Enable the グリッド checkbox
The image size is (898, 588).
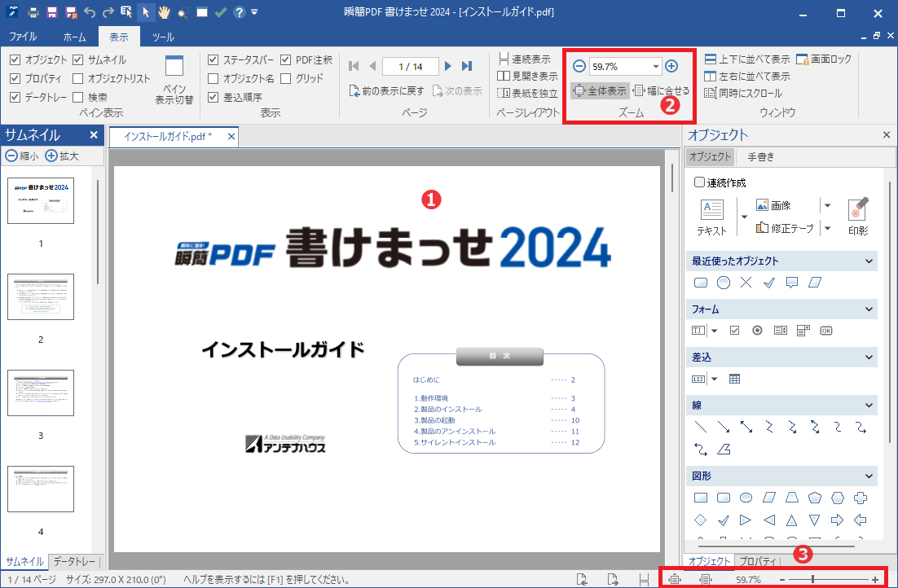(286, 78)
